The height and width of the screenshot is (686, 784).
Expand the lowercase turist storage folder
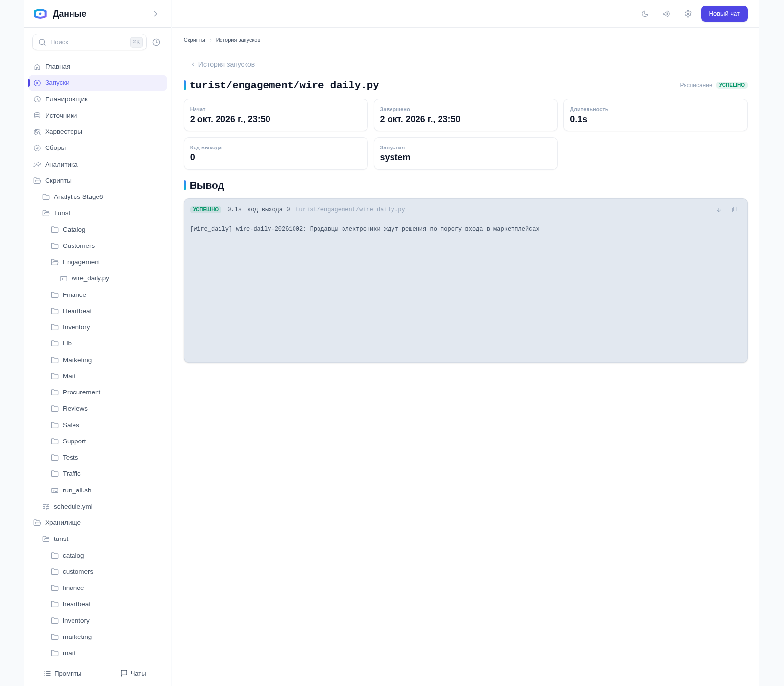[x=98, y=539]
